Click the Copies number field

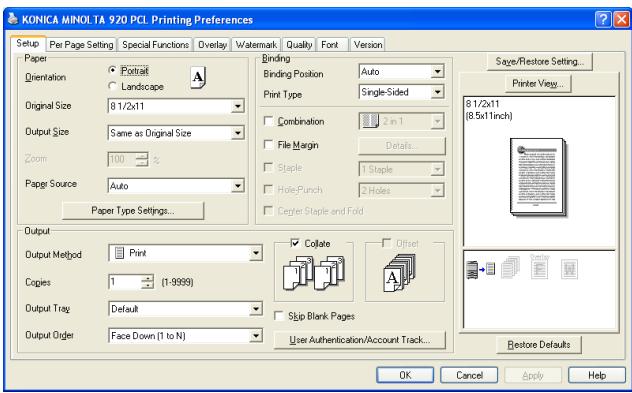coord(125,282)
